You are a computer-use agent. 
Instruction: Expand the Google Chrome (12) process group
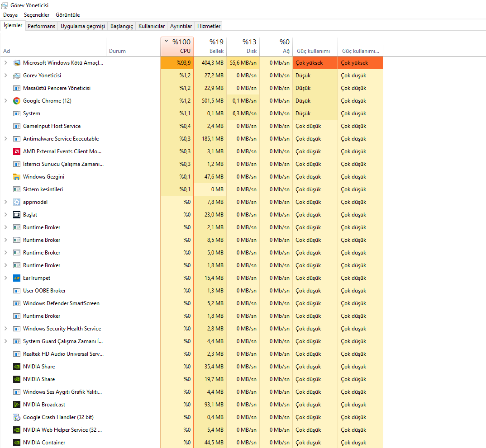pos(5,101)
